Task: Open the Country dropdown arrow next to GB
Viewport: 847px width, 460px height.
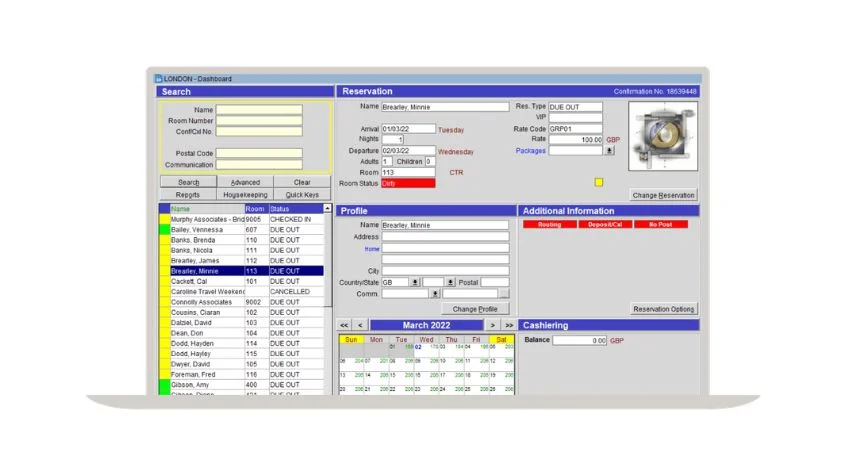Action: [415, 282]
